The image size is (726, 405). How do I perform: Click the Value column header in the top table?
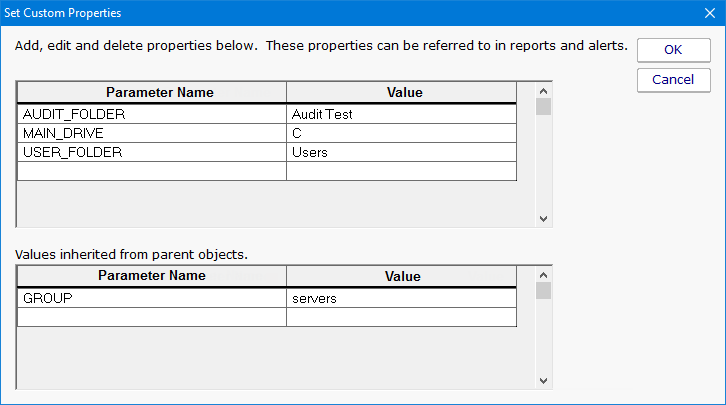pyautogui.click(x=402, y=93)
